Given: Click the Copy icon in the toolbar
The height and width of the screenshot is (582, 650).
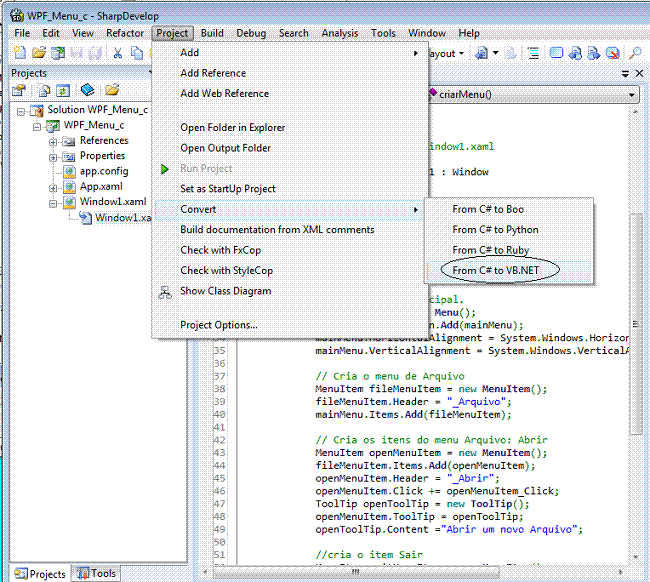Looking at the screenshot, I should click(136, 53).
